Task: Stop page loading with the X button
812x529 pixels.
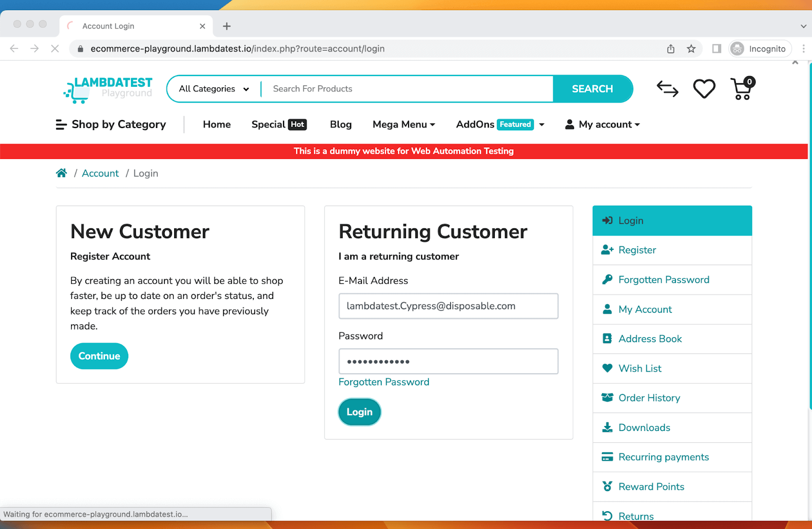Action: tap(55, 49)
